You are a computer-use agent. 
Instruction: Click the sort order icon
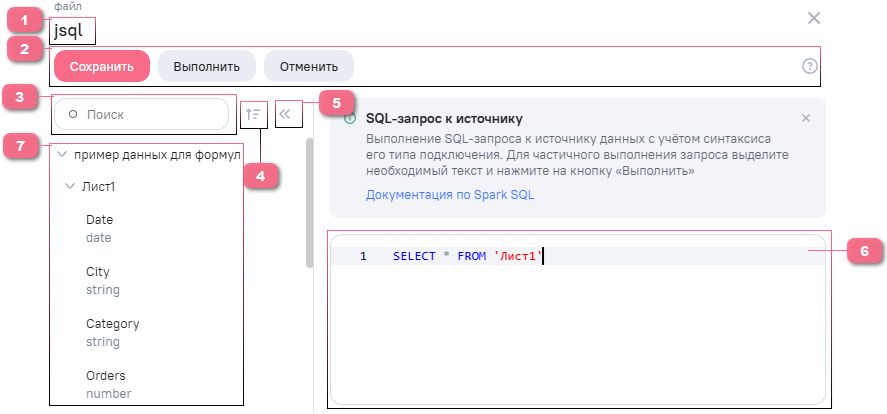(x=253, y=115)
